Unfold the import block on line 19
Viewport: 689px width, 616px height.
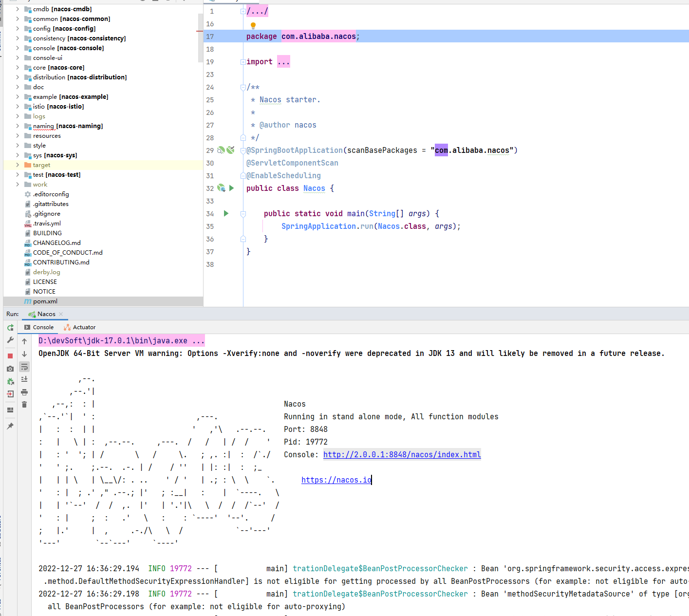[243, 62]
